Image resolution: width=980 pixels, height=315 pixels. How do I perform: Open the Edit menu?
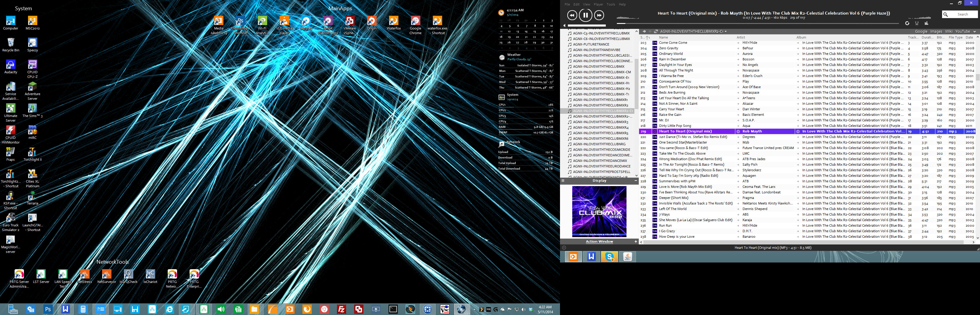576,5
